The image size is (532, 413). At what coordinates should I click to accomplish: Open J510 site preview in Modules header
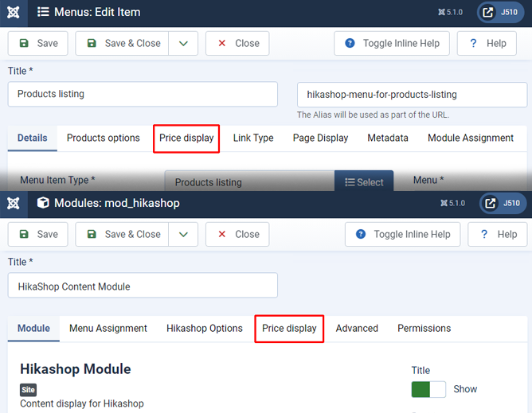click(503, 203)
